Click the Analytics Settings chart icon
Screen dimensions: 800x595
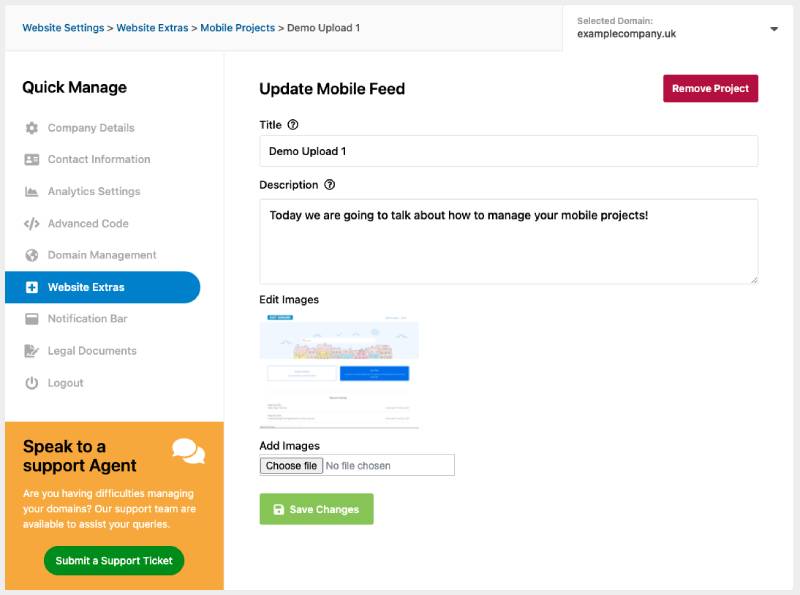point(32,192)
